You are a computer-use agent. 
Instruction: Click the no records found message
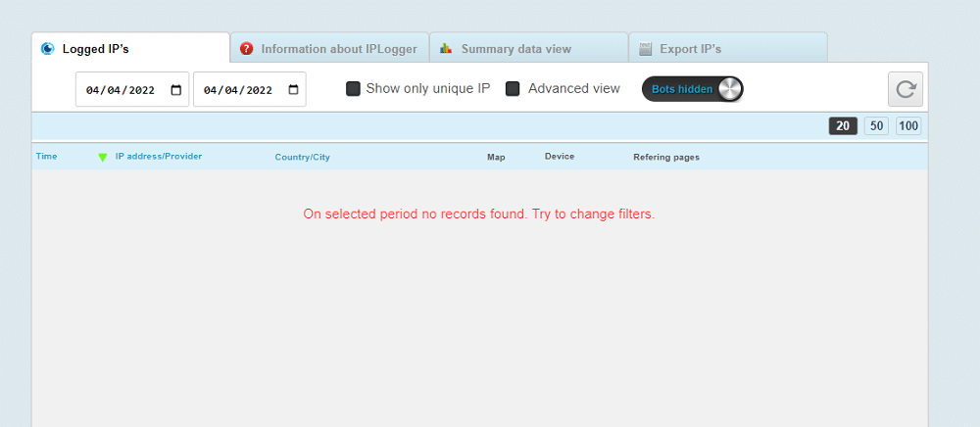point(479,214)
